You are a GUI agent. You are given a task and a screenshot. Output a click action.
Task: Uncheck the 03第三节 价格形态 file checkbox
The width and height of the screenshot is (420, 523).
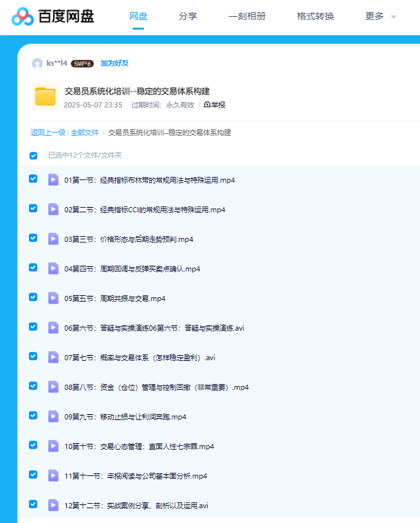[33, 238]
